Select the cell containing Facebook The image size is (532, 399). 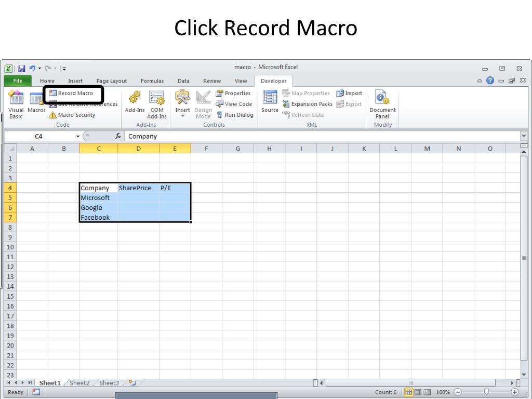pyautogui.click(x=98, y=218)
